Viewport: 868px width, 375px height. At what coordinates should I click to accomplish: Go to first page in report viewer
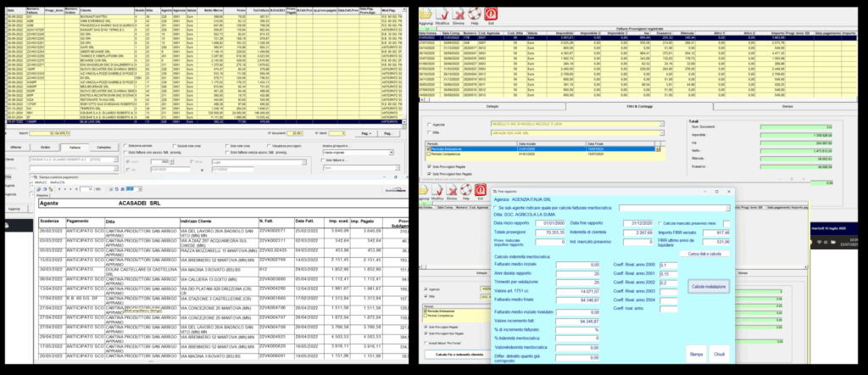[x=59, y=189]
